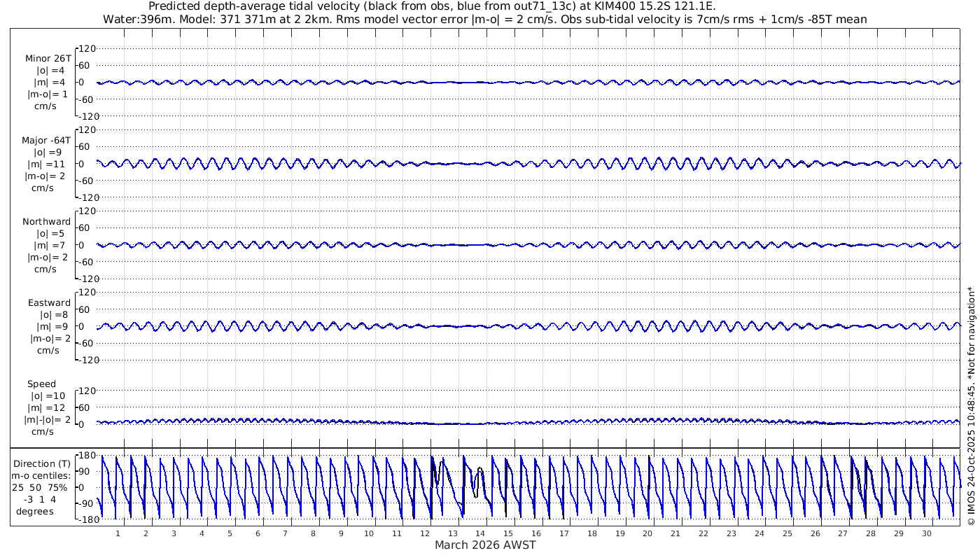Select the 'm-o centiles:' label

click(x=41, y=476)
